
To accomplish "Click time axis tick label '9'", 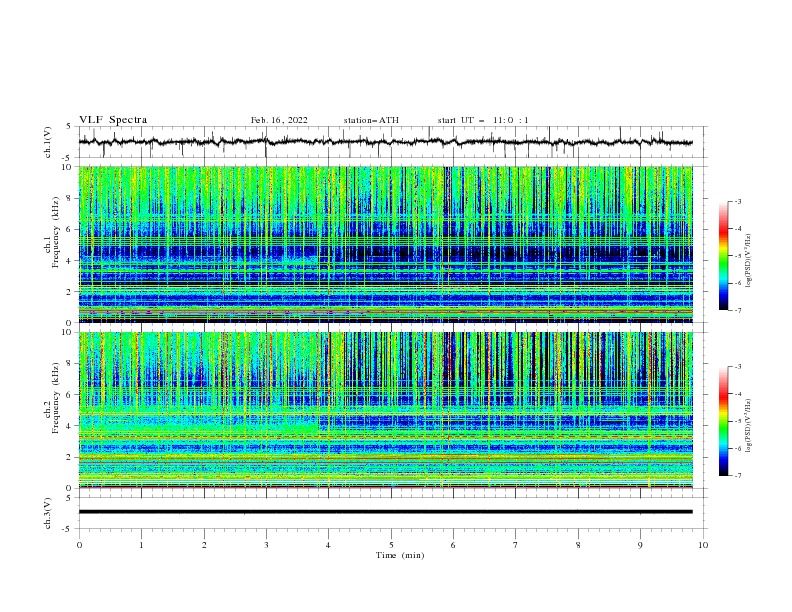I will 640,545.
